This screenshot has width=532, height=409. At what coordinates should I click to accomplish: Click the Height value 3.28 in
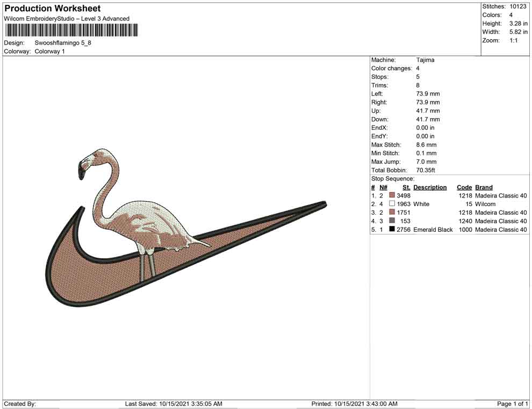pos(518,24)
